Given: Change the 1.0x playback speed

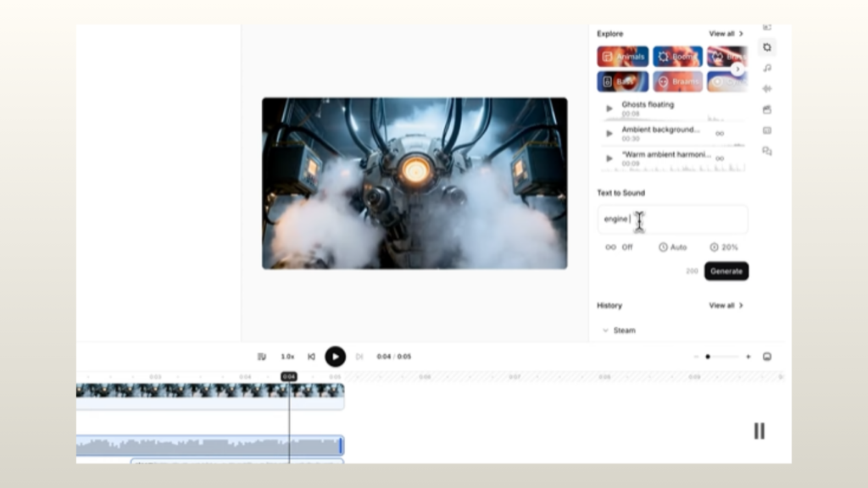Looking at the screenshot, I should pos(287,357).
